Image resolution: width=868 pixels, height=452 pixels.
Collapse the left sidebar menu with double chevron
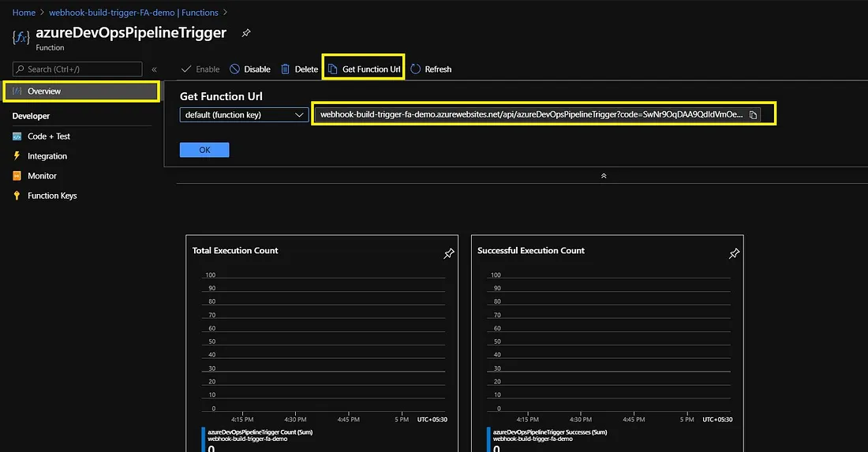(155, 69)
